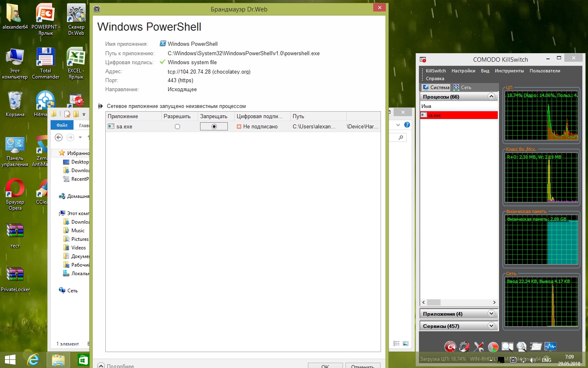Click the quick window icon in KillSwitch
Image resolution: width=588 pixels, height=368 pixels.
click(536, 347)
